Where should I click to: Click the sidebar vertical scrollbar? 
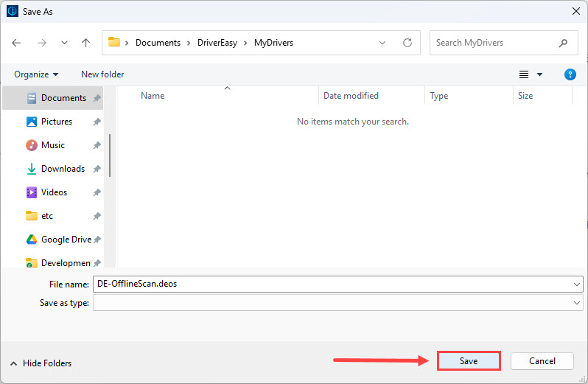pyautogui.click(x=111, y=155)
